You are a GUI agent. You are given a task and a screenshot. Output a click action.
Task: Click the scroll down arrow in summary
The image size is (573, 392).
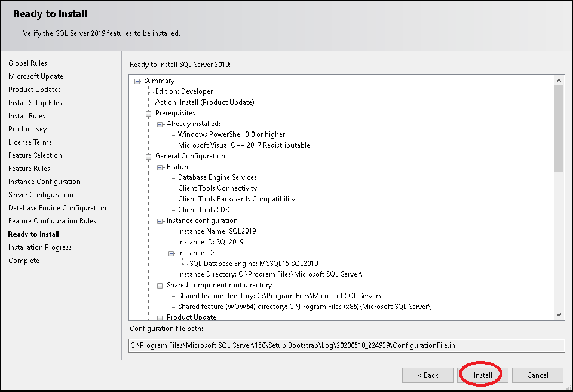point(559,314)
